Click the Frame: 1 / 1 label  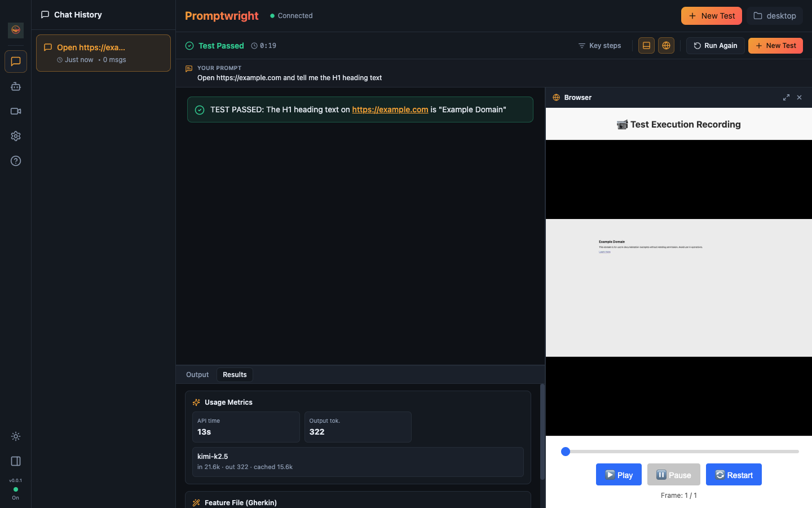(679, 496)
